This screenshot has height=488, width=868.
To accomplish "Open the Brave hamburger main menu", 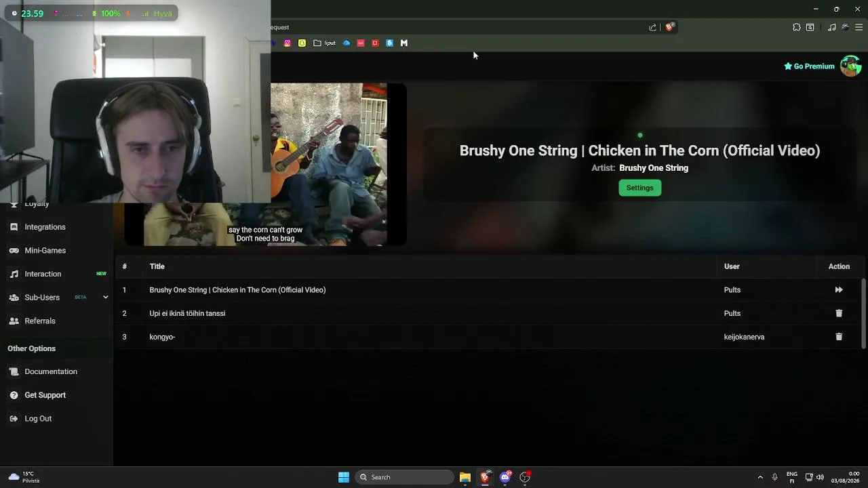I will [x=859, y=27].
